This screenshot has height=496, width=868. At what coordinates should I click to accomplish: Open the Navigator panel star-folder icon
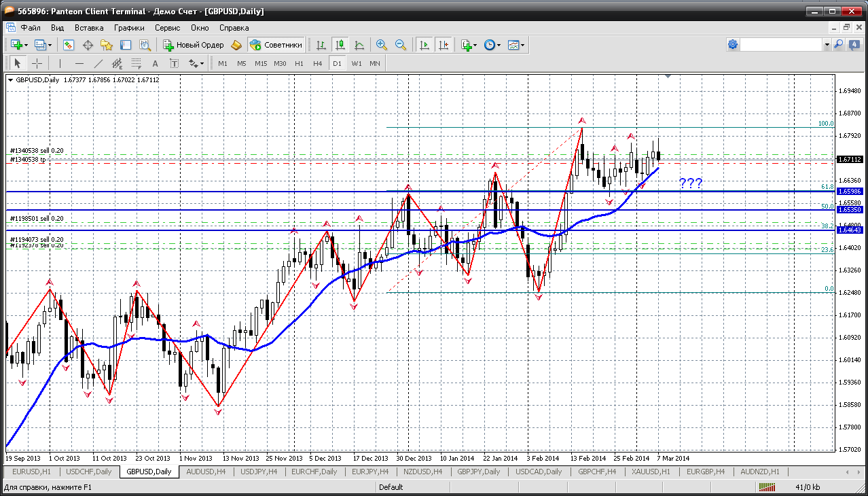click(107, 45)
